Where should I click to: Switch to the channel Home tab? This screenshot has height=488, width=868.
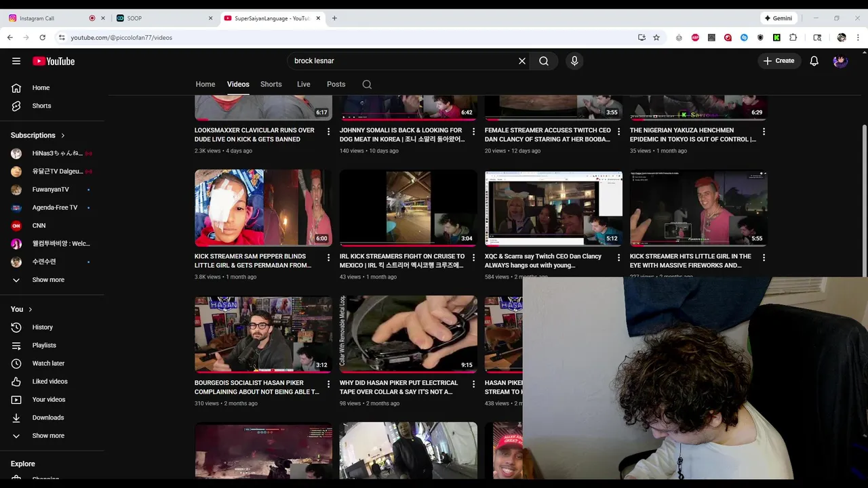205,85
